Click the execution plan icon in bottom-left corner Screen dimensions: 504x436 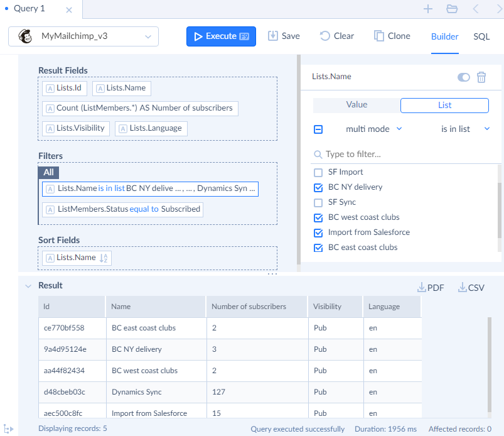coord(9,428)
